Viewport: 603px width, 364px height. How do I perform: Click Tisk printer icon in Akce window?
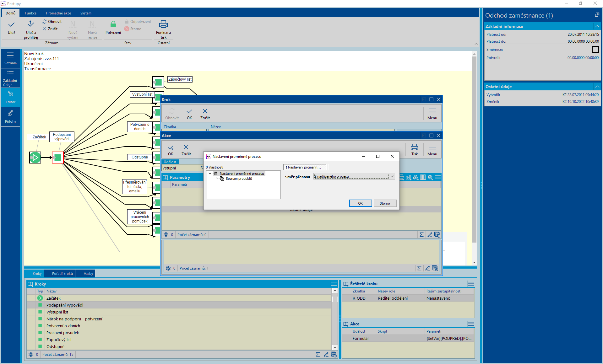(414, 147)
